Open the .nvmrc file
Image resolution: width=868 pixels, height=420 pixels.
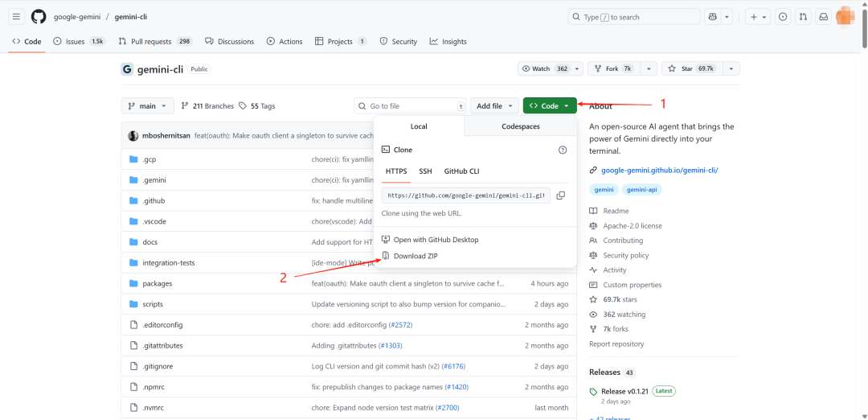click(x=154, y=407)
